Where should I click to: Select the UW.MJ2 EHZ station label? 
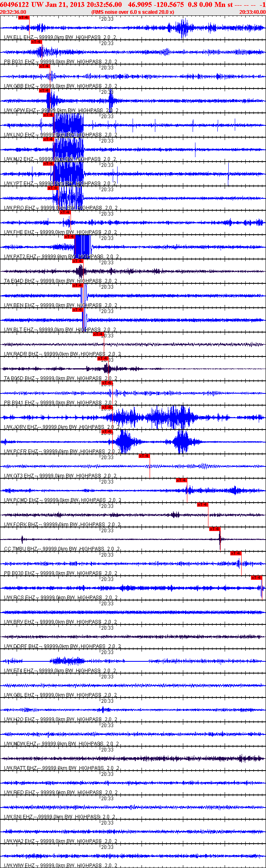(19, 159)
